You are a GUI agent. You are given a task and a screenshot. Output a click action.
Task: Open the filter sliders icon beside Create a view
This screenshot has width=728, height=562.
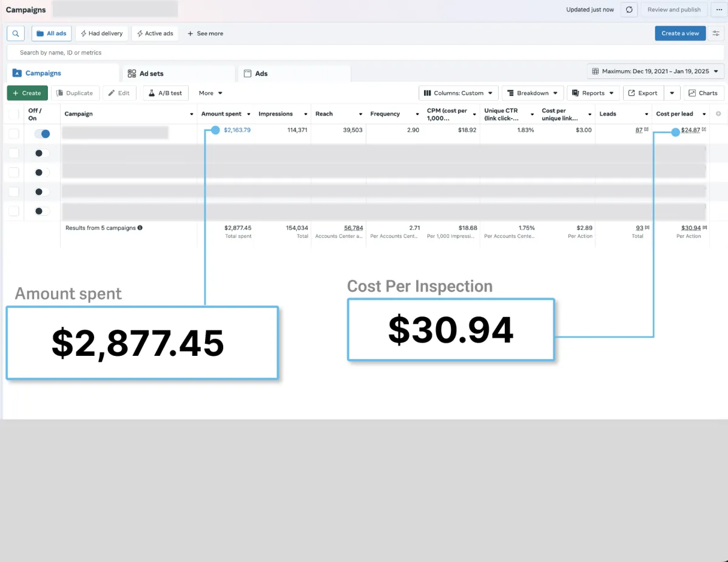click(x=716, y=33)
